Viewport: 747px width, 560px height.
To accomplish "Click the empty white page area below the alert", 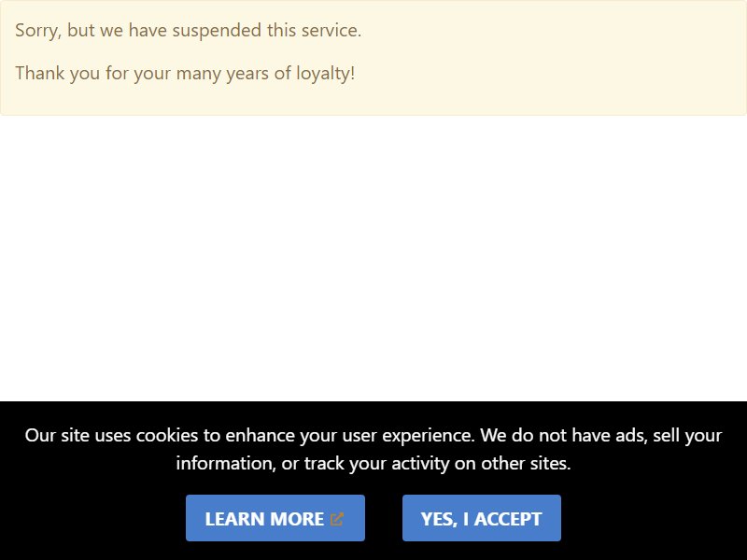I will (373, 258).
